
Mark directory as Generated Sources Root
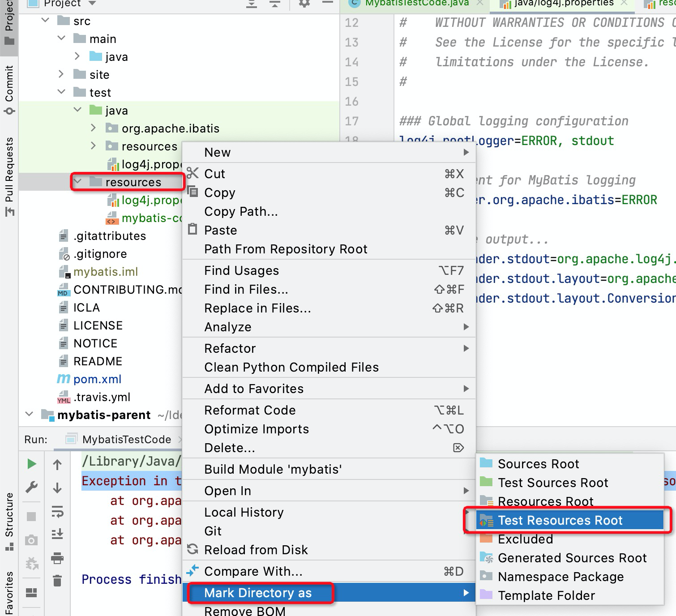[569, 558]
